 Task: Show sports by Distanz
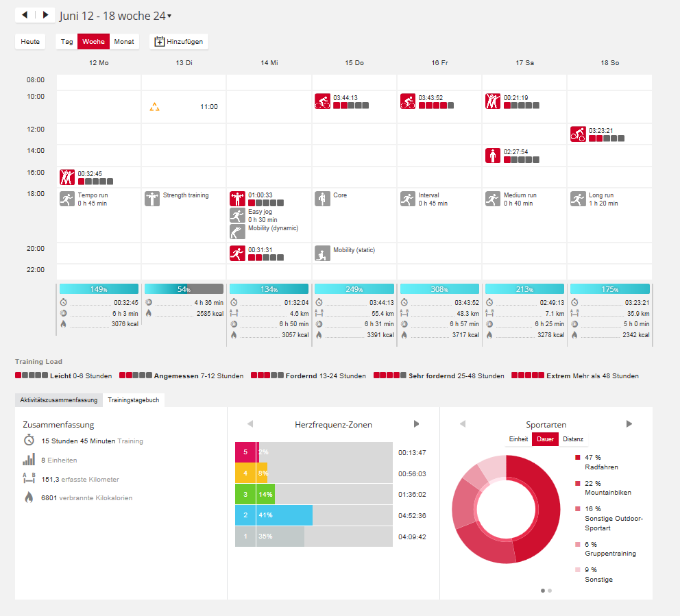573,439
